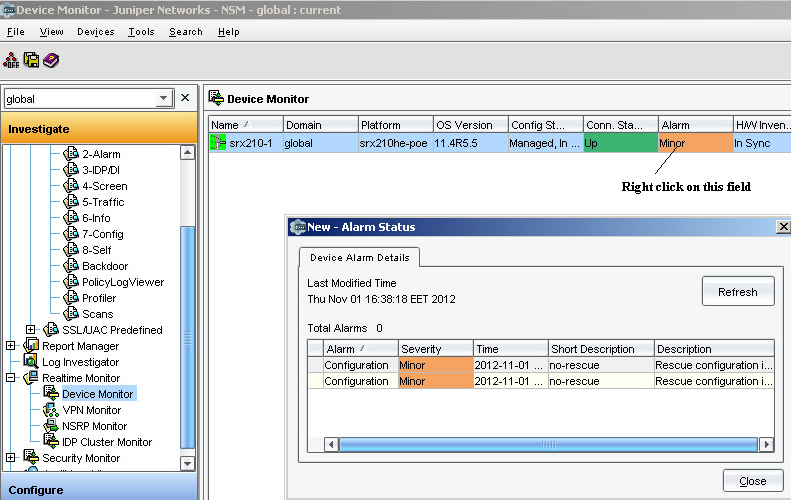Click the tree scrollbar up arrow
The image size is (791, 500).
[188, 152]
